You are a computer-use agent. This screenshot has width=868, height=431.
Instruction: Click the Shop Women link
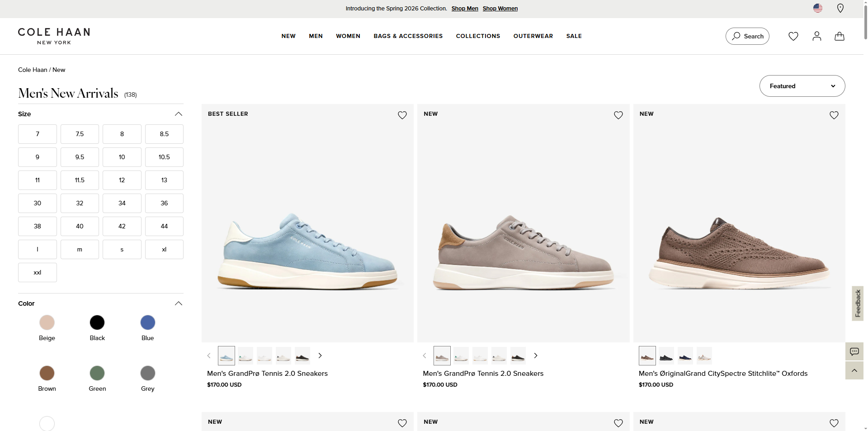pos(500,8)
